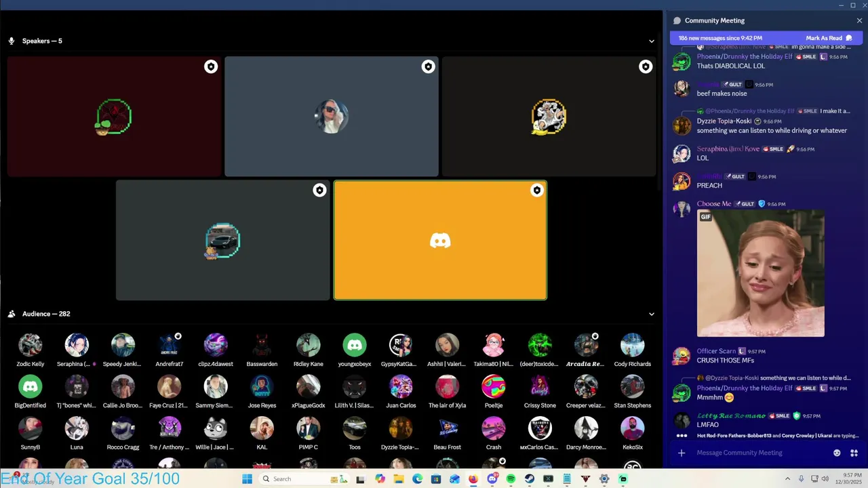Click BigDentified in the audience

coord(31,392)
